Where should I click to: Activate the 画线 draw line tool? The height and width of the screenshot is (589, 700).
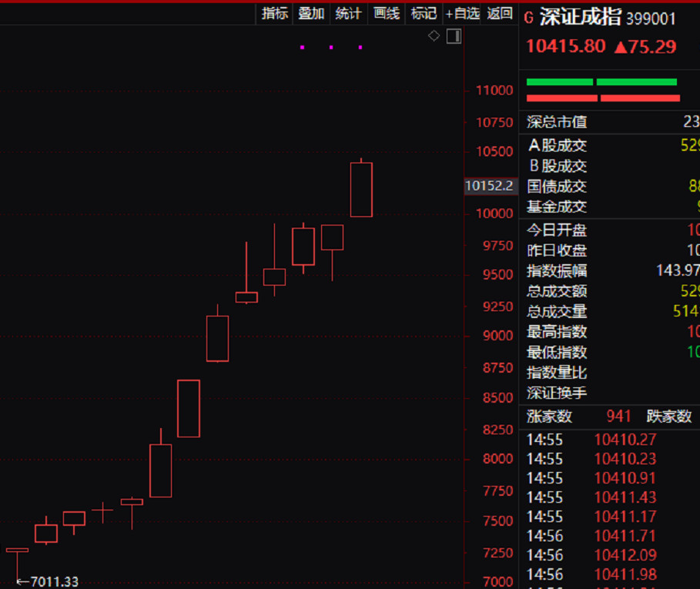coord(386,13)
